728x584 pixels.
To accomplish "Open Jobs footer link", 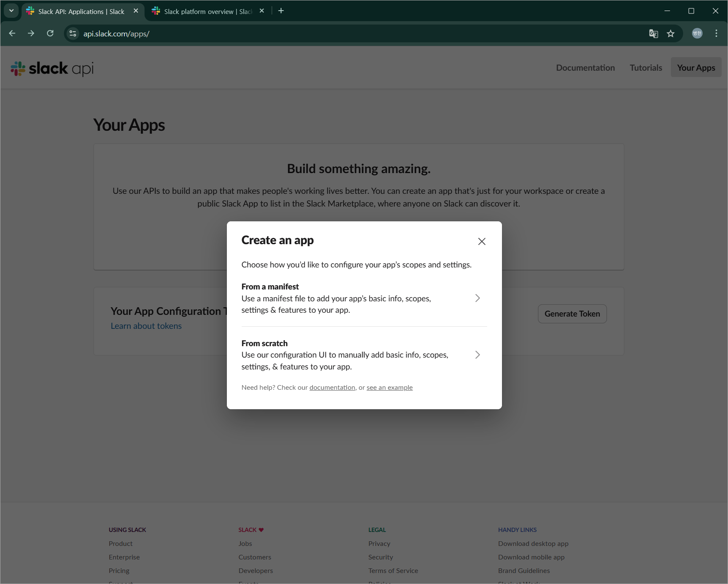I will click(245, 543).
